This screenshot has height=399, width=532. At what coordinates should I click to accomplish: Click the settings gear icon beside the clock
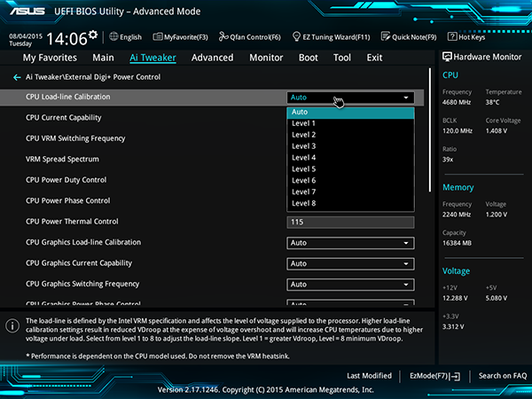point(93,35)
